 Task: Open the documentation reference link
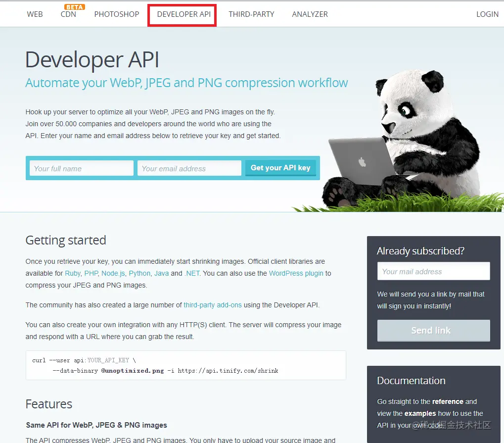(x=448, y=401)
